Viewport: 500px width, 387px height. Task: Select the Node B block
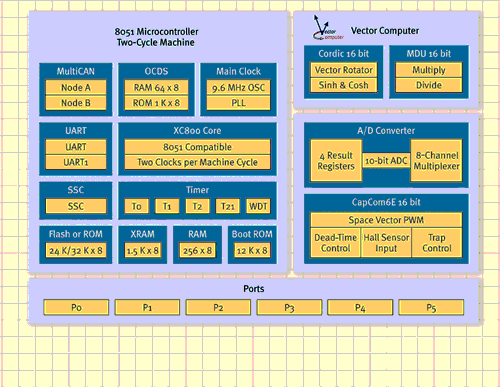[x=76, y=103]
